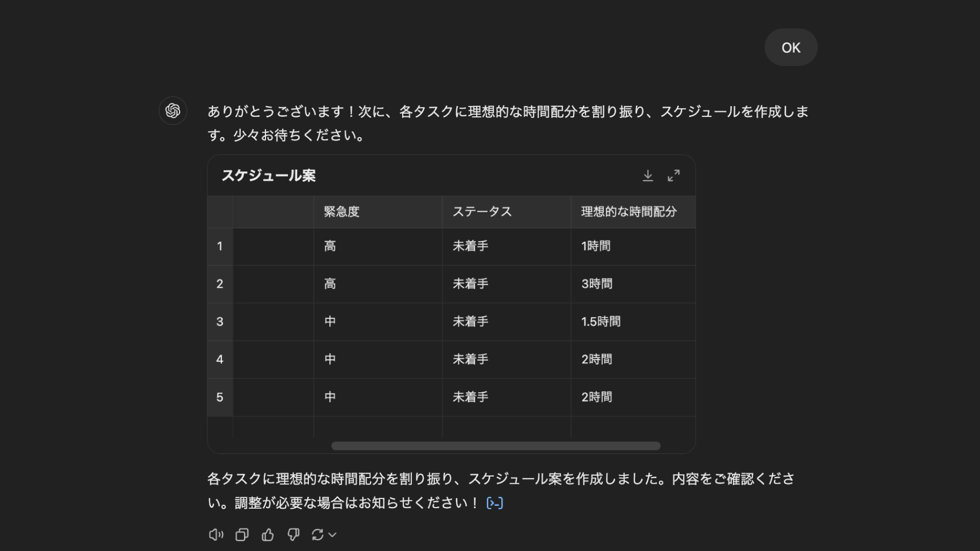This screenshot has height=551, width=980.
Task: Click the ChatGPT logo avatar
Action: click(x=173, y=111)
